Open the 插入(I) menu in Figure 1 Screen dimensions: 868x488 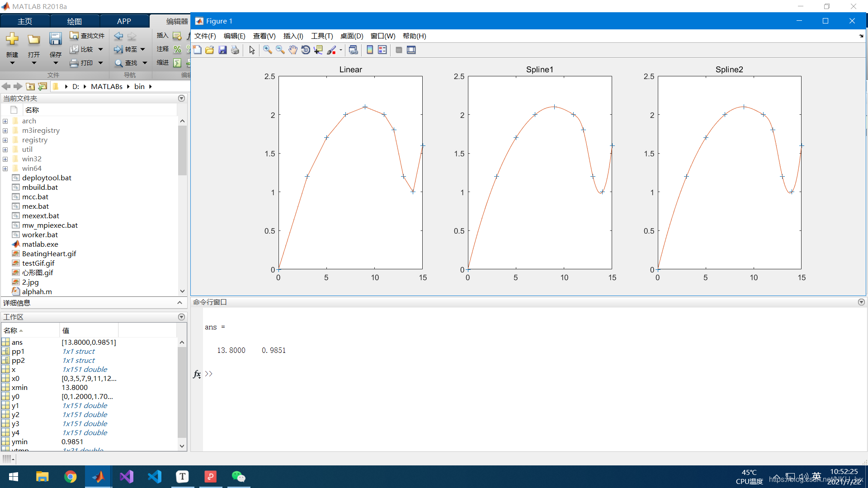[x=293, y=36]
